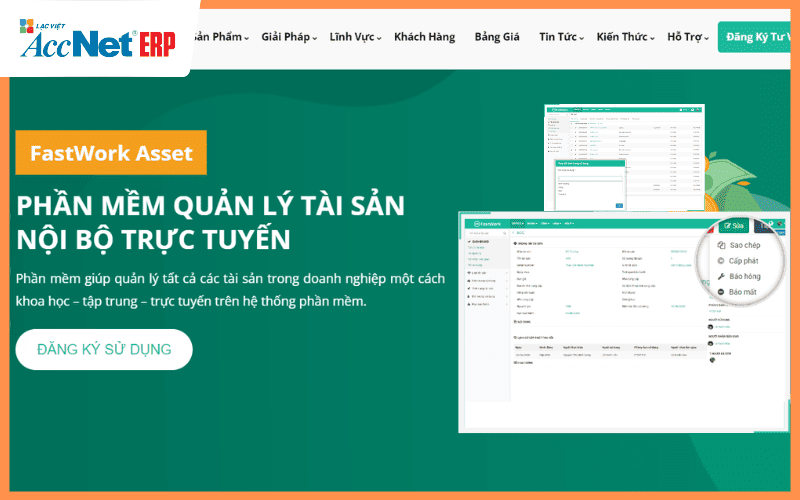Open the Giải Pháp menu
Screen dimensions: 800x500
pyautogui.click(x=289, y=37)
